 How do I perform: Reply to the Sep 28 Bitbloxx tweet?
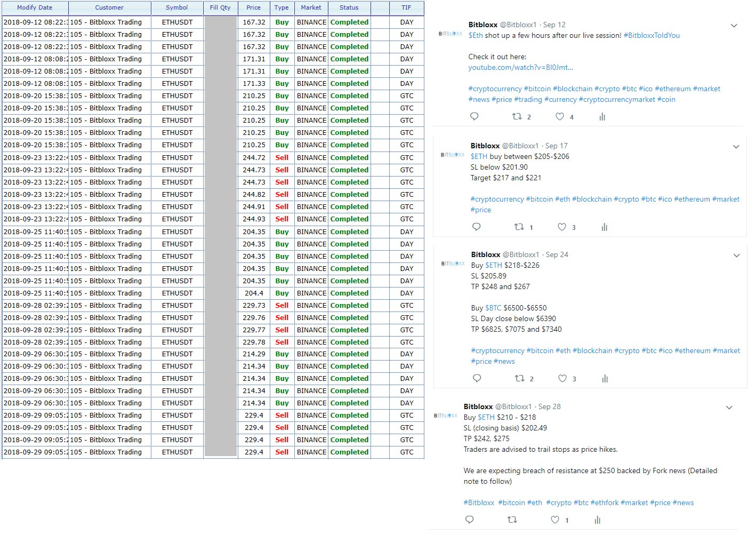coord(469,520)
